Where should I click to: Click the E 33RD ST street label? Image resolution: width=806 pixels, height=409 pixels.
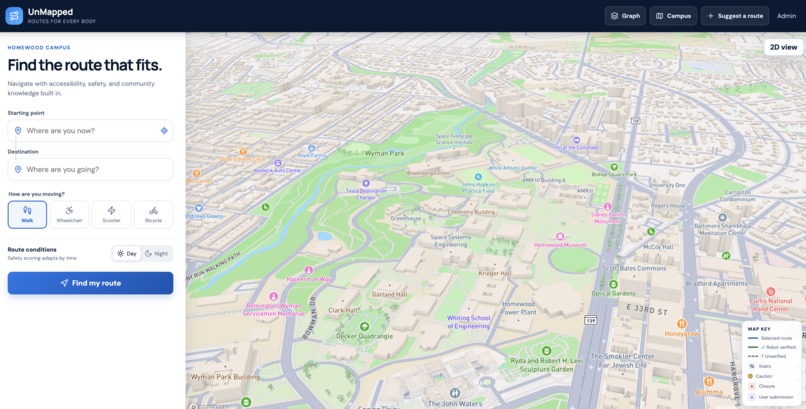pos(647,309)
